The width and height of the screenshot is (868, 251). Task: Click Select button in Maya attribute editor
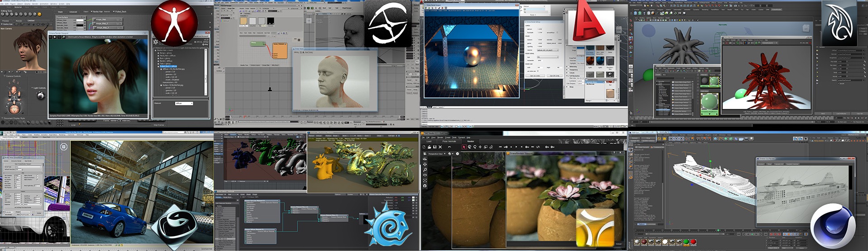(823, 114)
